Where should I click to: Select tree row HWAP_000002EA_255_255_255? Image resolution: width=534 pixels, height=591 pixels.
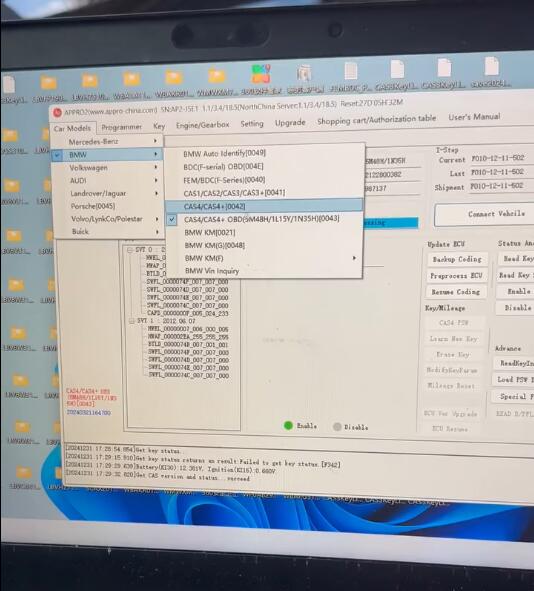[188, 337]
